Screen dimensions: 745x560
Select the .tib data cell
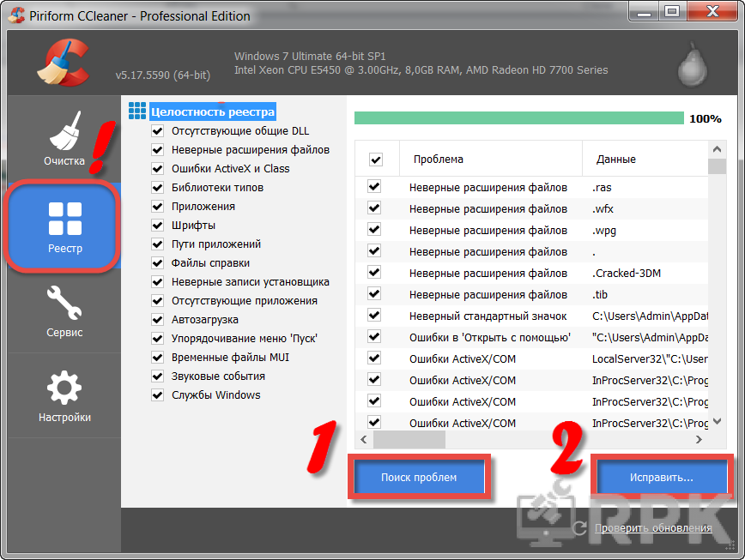pyautogui.click(x=600, y=295)
